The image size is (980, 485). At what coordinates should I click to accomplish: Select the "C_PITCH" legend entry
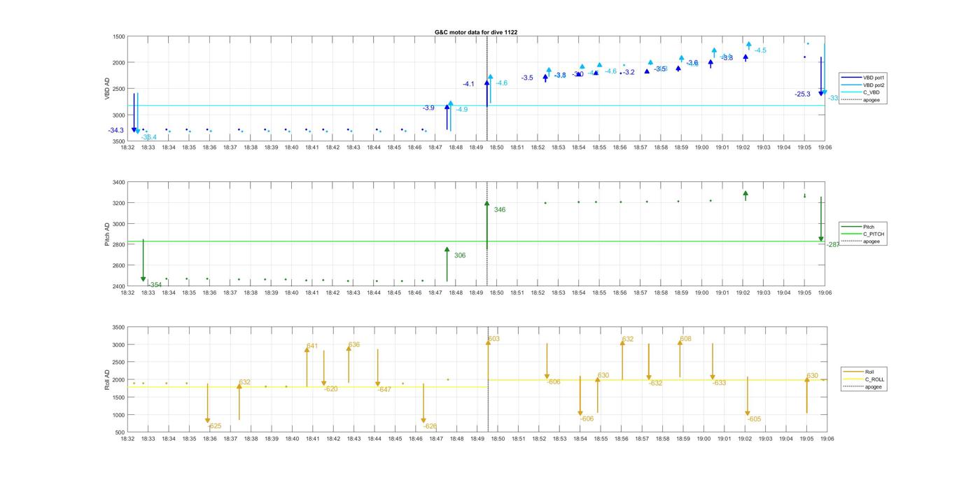point(863,234)
